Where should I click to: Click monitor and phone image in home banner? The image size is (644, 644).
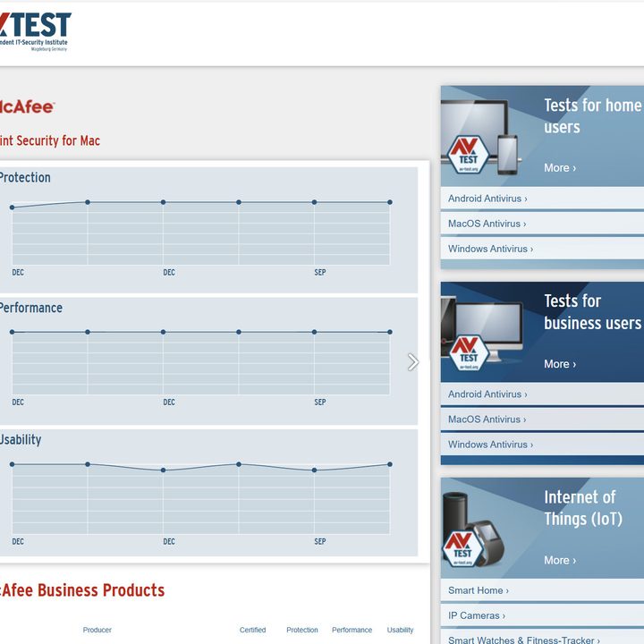483,136
